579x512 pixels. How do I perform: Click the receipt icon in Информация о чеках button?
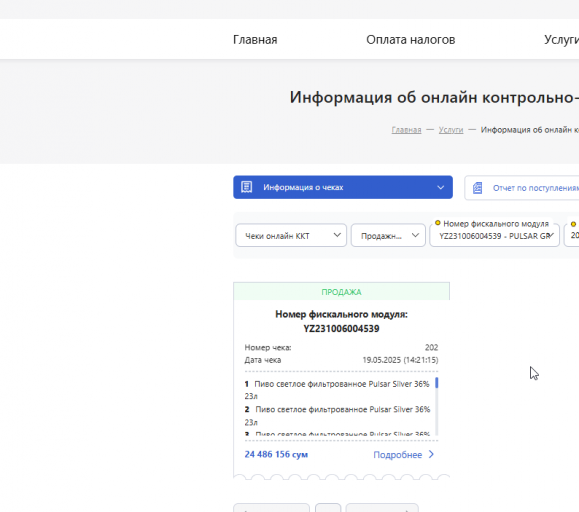pos(247,187)
